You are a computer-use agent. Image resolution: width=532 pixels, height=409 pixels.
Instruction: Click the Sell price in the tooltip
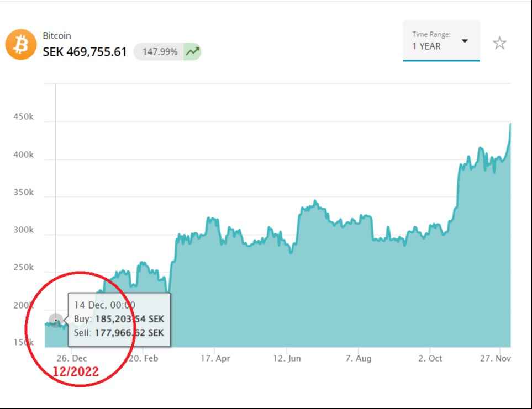pyautogui.click(x=129, y=333)
